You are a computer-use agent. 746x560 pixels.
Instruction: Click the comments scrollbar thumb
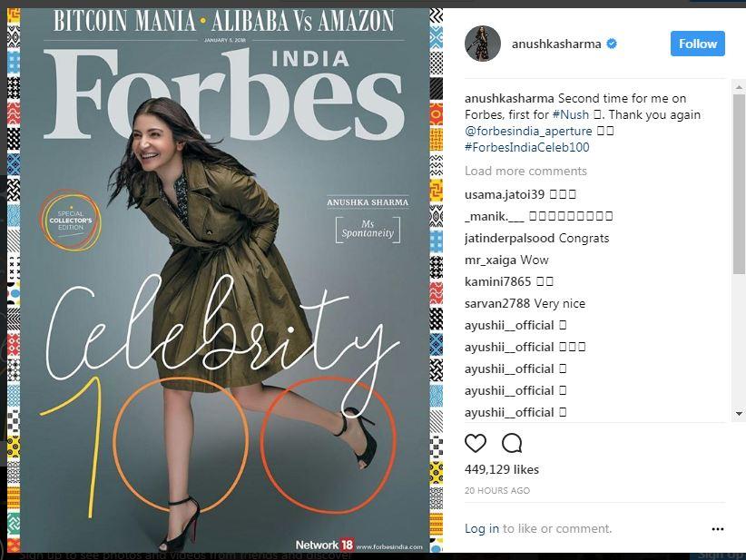[x=739, y=183]
